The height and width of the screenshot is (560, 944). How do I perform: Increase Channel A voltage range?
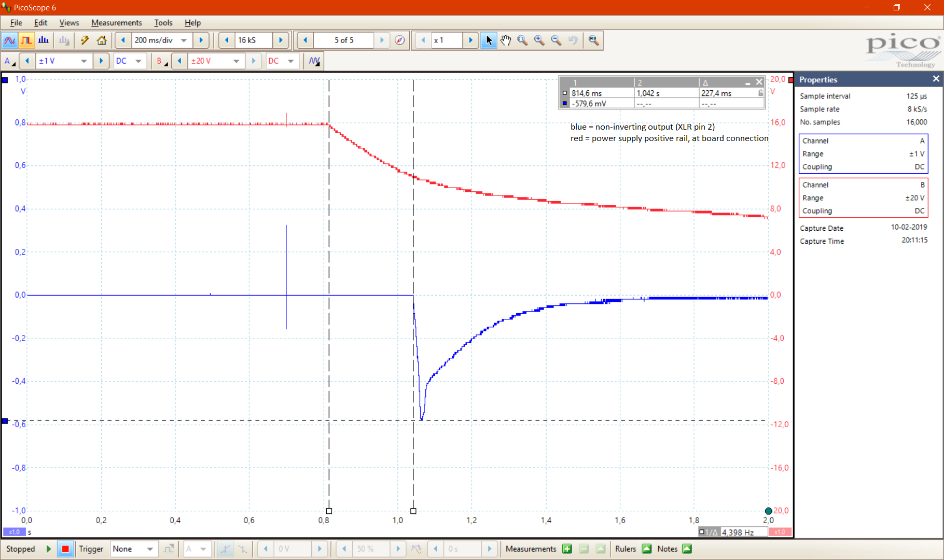(x=101, y=61)
